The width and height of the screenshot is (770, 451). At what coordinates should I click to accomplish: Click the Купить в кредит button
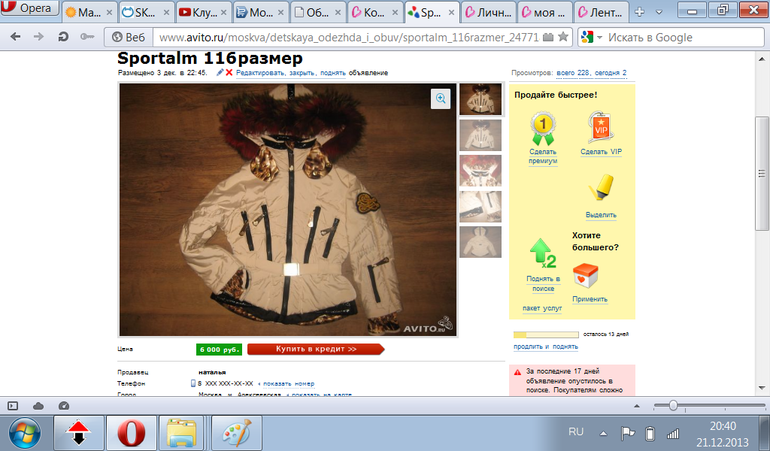click(x=316, y=349)
